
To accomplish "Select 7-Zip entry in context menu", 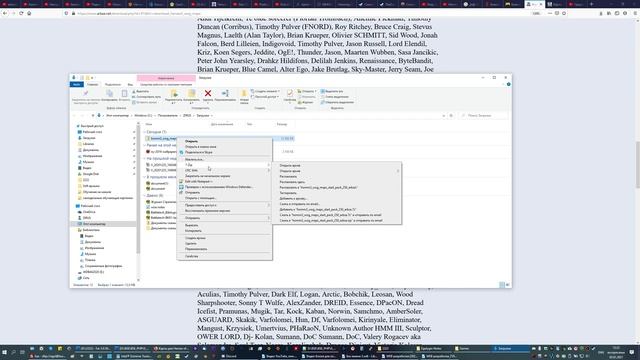I will click(x=224, y=165).
